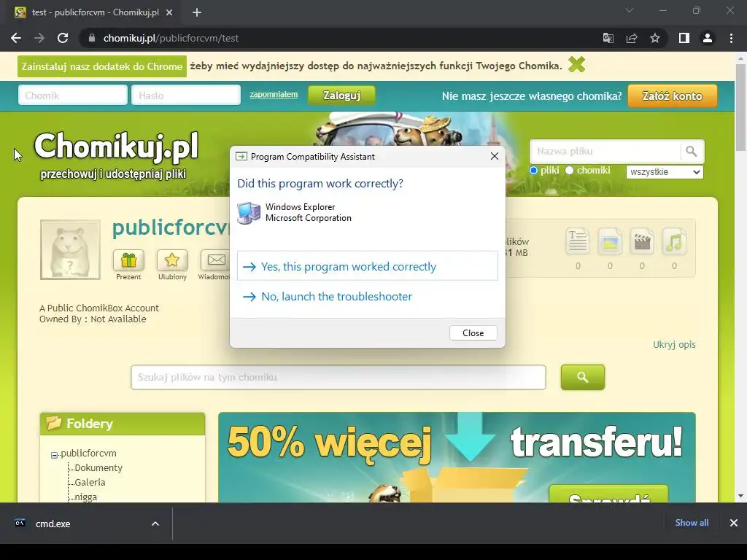Click the scrollbar down arrow
Viewport: 747px width, 560px height.
[740, 496]
